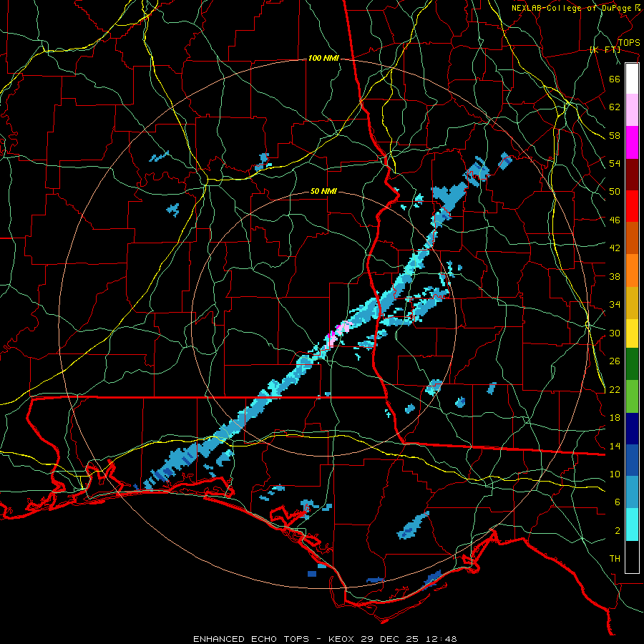644x644 pixels.
Task: Click the 'KEOX' radar site identifier
Action: 343,639
